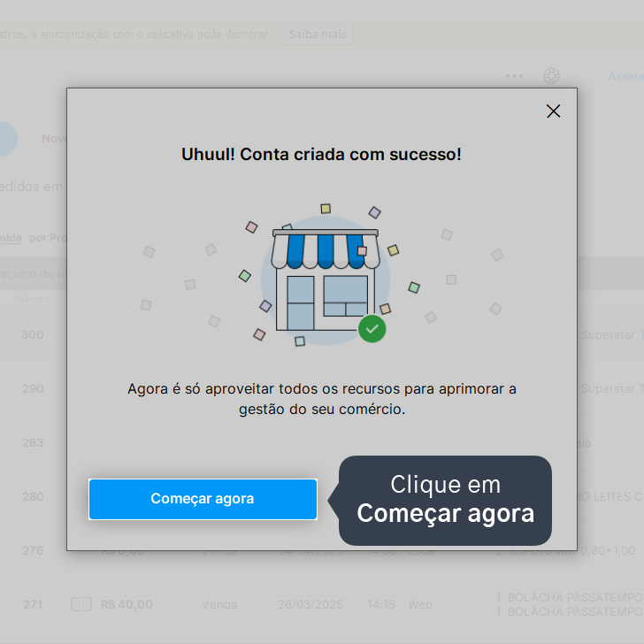Click the Assinar button at top right
Screen dimensions: 644x644
click(614, 76)
